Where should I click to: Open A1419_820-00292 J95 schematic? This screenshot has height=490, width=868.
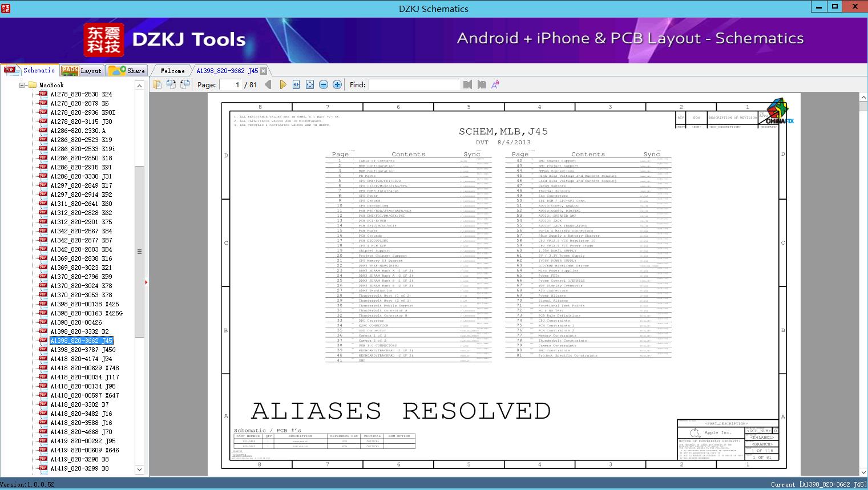pos(83,441)
